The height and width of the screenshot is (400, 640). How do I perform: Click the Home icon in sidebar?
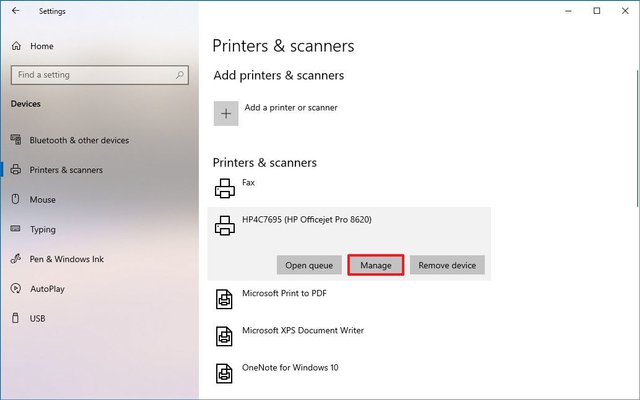click(17, 46)
